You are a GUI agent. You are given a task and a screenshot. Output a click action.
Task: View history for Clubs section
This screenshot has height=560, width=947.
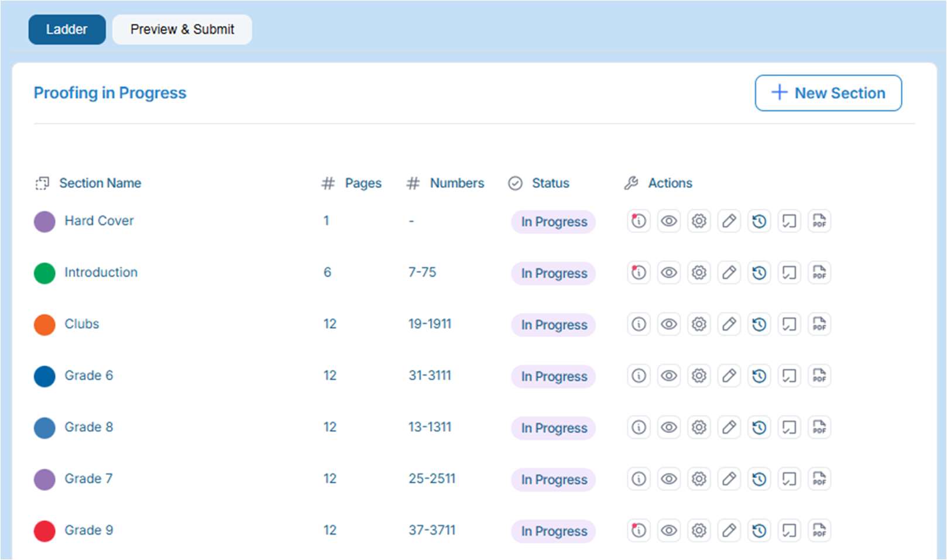[759, 324]
